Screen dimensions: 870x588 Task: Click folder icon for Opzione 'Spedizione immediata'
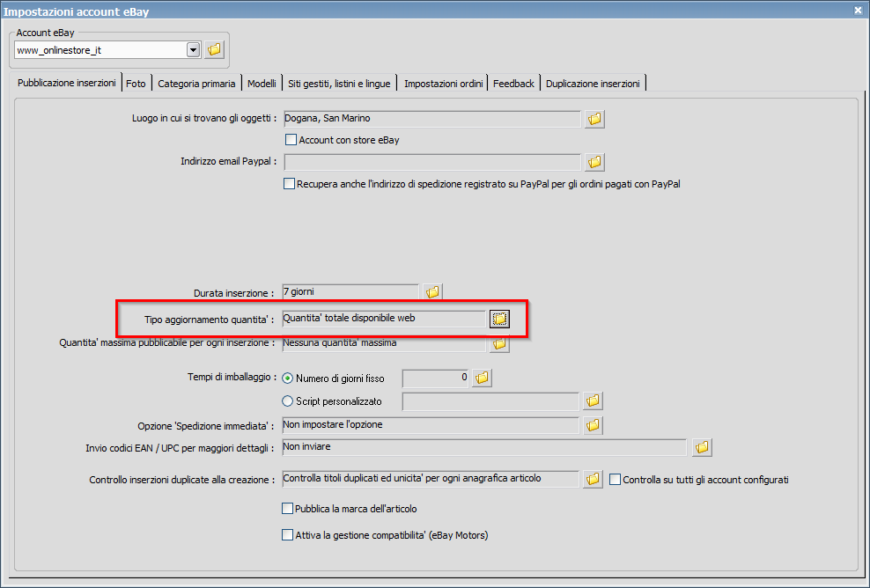(x=593, y=425)
